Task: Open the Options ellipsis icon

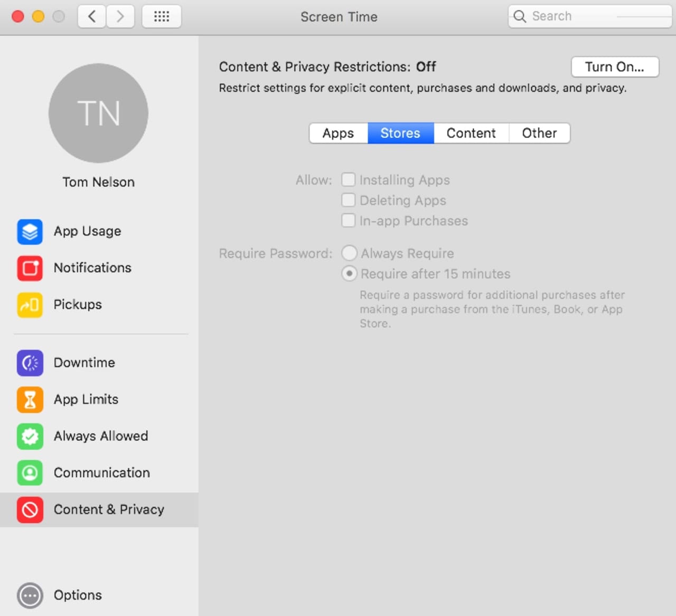Action: [x=30, y=595]
